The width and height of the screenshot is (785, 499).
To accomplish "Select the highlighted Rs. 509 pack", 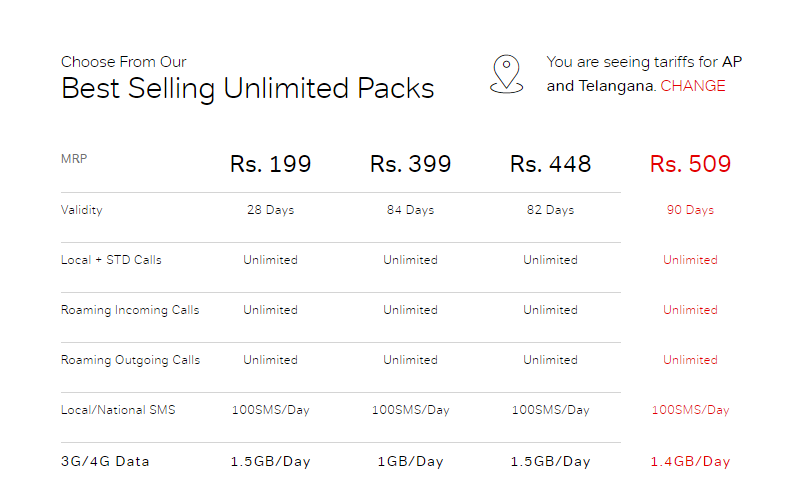I will point(690,164).
